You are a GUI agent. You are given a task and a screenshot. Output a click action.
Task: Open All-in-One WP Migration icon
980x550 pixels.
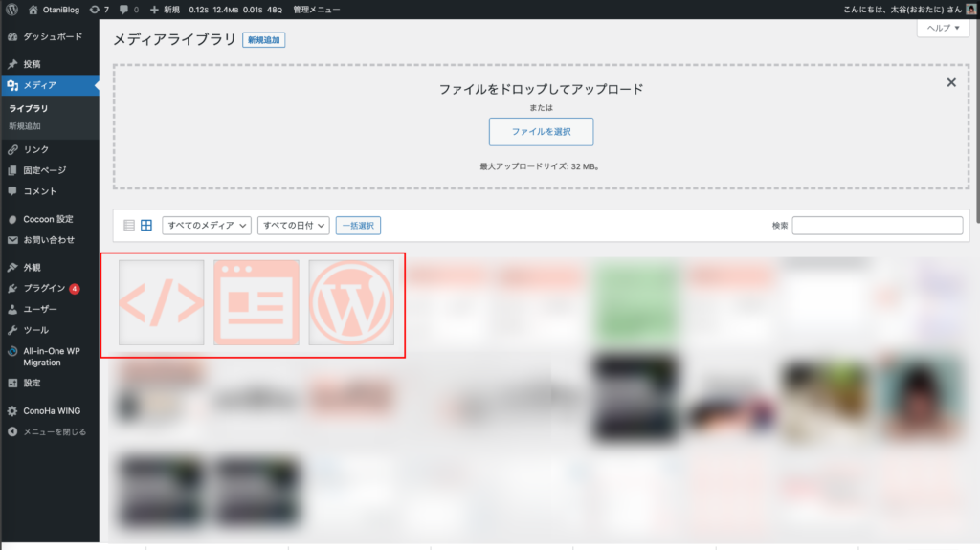tap(12, 351)
